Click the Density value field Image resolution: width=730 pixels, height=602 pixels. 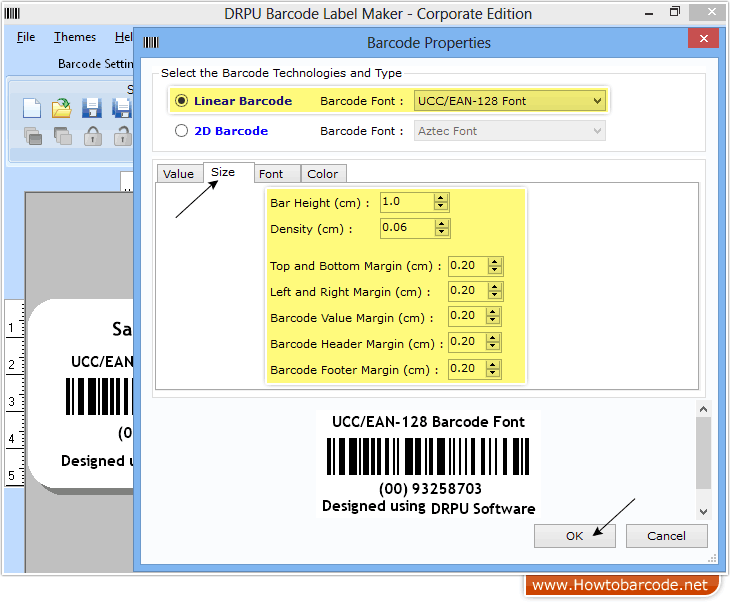(x=407, y=228)
